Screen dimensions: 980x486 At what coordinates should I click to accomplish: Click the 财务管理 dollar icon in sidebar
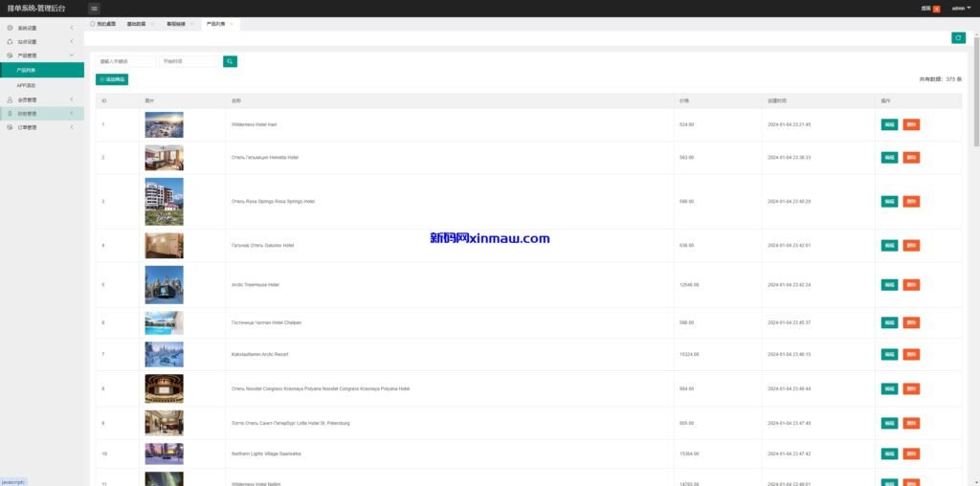[x=10, y=113]
